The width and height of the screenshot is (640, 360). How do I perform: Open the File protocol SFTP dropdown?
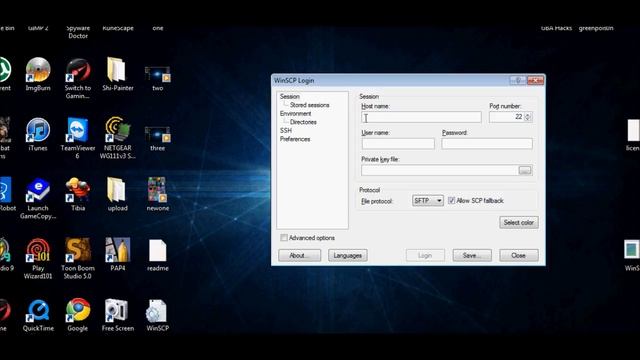(x=427, y=200)
